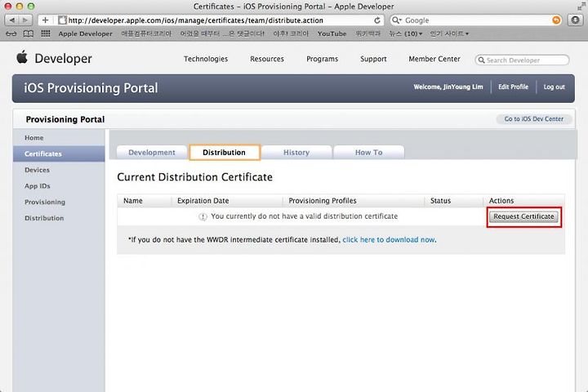
Task: Click the orange snapback arrow in the search field
Action: point(556,20)
